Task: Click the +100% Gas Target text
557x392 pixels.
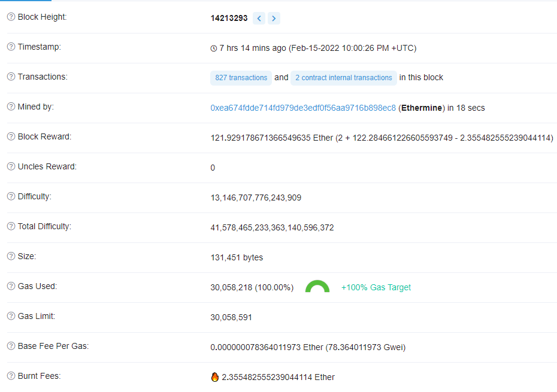Action: [x=376, y=287]
